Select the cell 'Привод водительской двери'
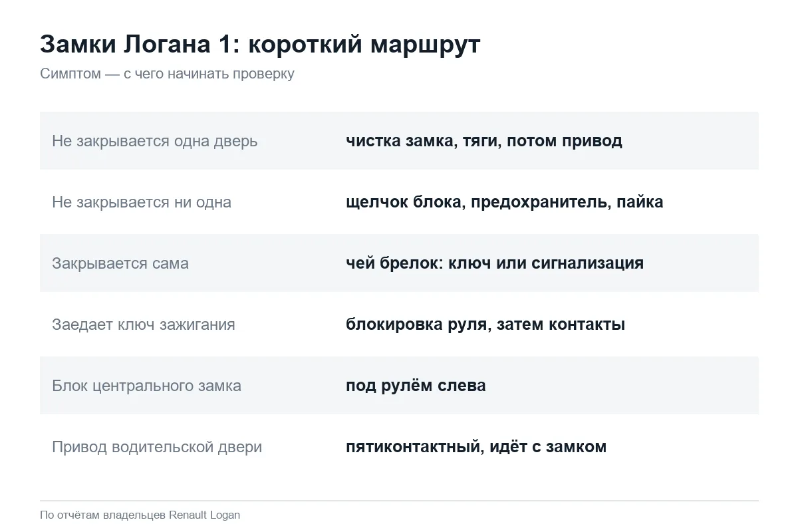798x532 pixels. coord(157,447)
